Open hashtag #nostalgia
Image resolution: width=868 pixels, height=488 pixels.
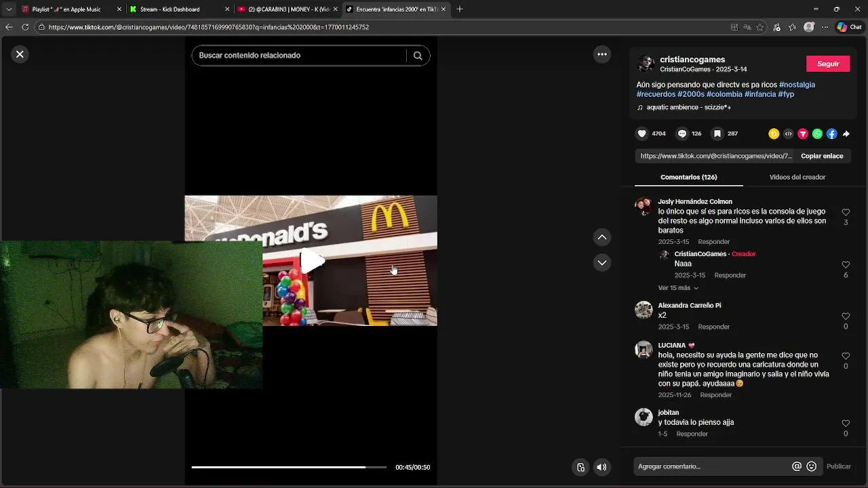tap(797, 85)
